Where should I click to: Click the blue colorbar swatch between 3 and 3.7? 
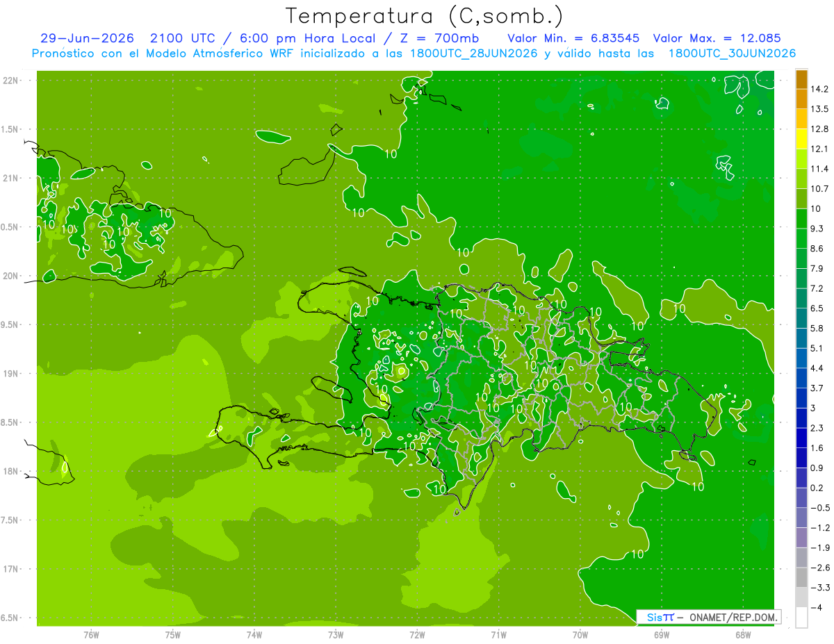click(x=801, y=398)
